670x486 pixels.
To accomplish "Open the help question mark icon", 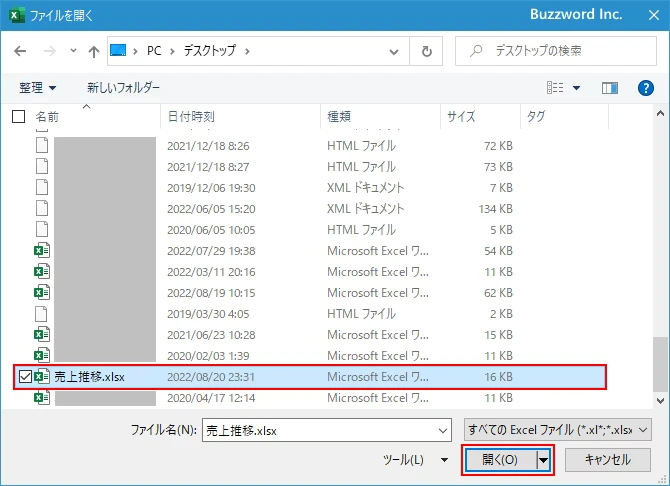I will pos(645,88).
